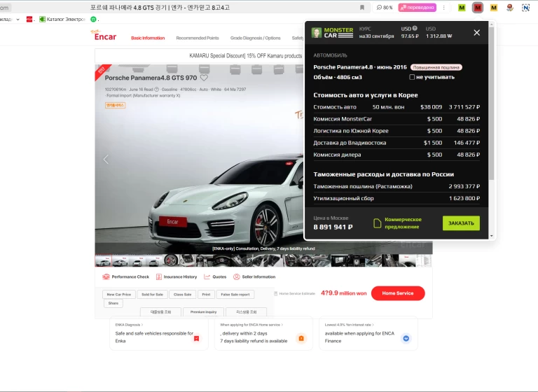Open the extension icon between yellow M and N
The width and height of the screenshot is (538, 392).
coord(510,8)
